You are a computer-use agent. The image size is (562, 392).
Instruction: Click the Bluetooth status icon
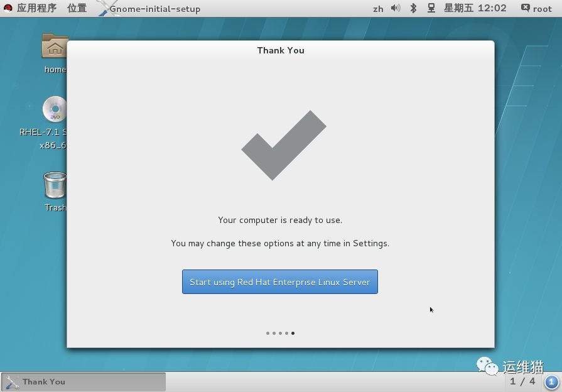pos(413,8)
